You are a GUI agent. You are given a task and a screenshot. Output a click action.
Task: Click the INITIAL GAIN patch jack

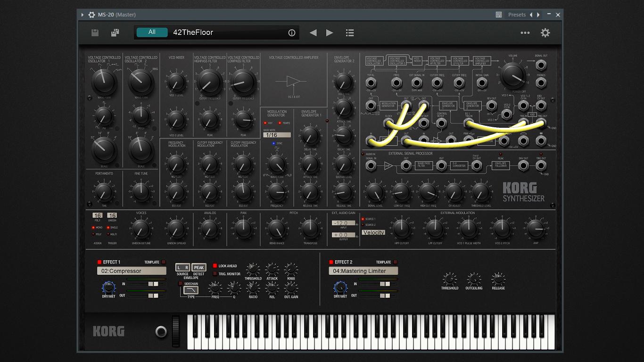click(482, 83)
